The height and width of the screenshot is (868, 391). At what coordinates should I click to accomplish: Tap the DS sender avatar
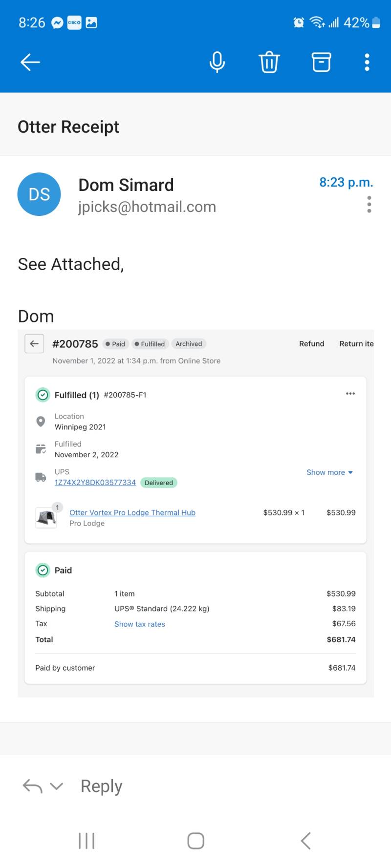[39, 194]
